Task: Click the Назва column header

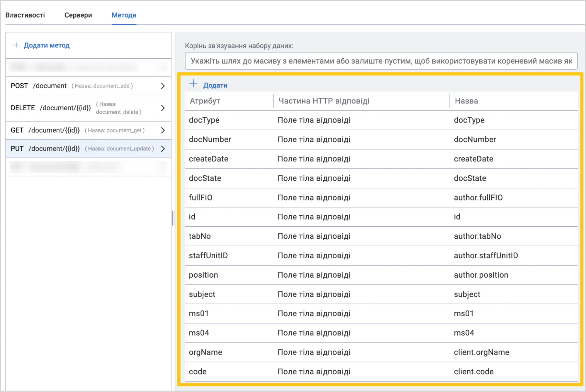Action: [466, 101]
